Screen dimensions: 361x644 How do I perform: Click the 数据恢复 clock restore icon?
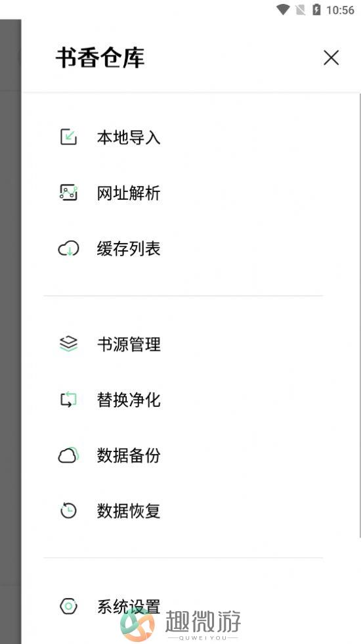coord(68,511)
